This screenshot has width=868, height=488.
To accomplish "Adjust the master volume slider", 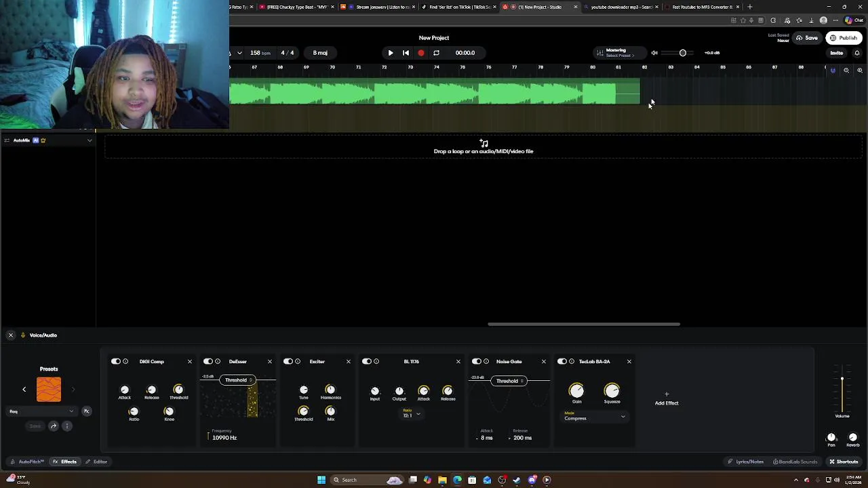I will 682,53.
